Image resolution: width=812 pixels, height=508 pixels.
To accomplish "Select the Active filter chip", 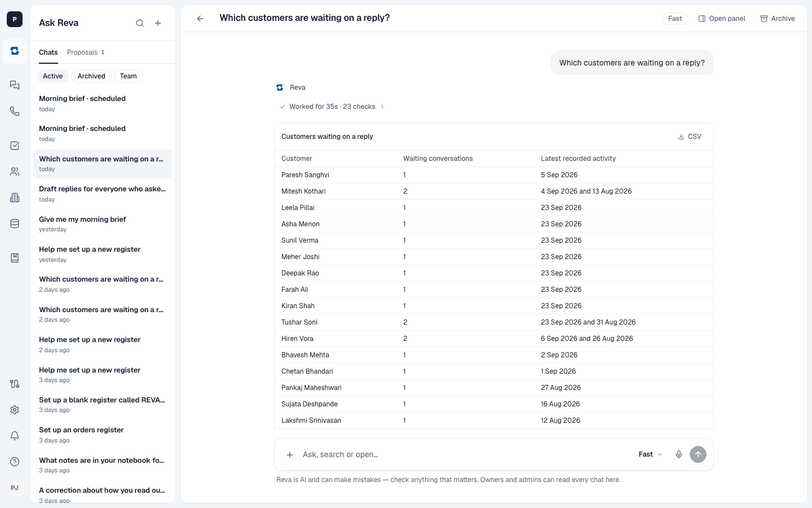I will (x=53, y=76).
